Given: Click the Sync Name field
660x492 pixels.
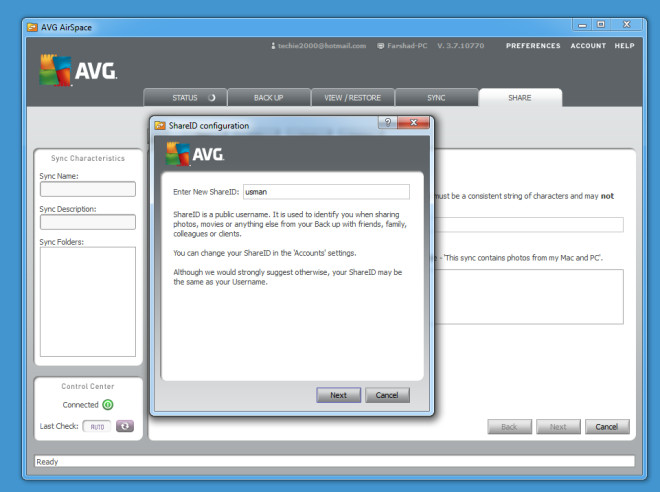Looking at the screenshot, I should (88, 189).
